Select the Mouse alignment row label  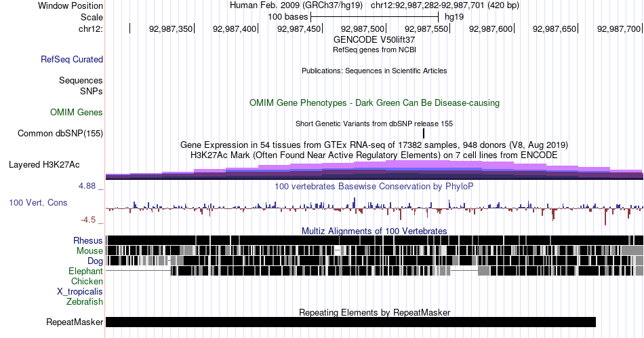[x=89, y=250]
